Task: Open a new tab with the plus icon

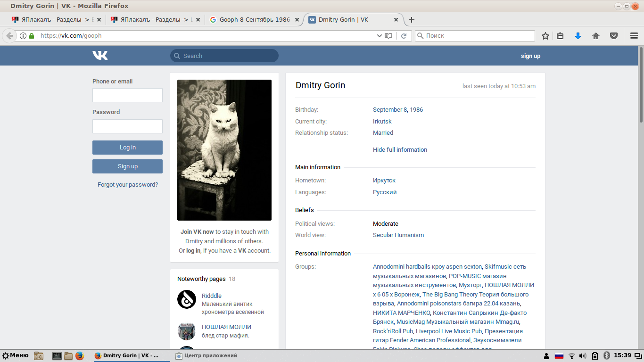Action: (412, 20)
